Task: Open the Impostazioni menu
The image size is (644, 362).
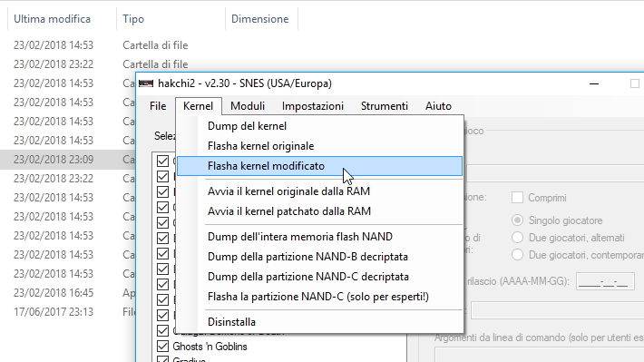Action: 313,106
